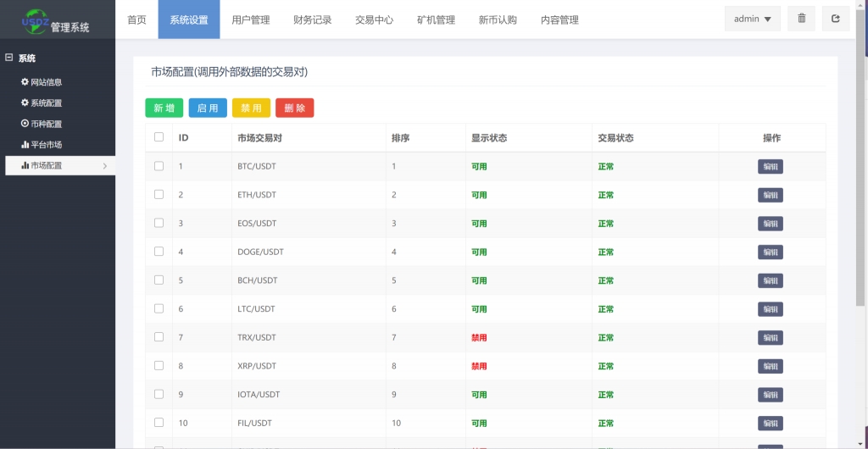The image size is (868, 449).
Task: Check the box for BTC/USDT row
Action: tap(159, 166)
